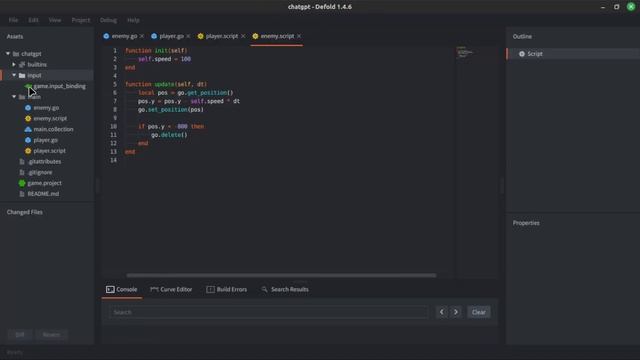This screenshot has height=360, width=640.
Task: Click the .gitattributes file icon
Action: click(22, 162)
